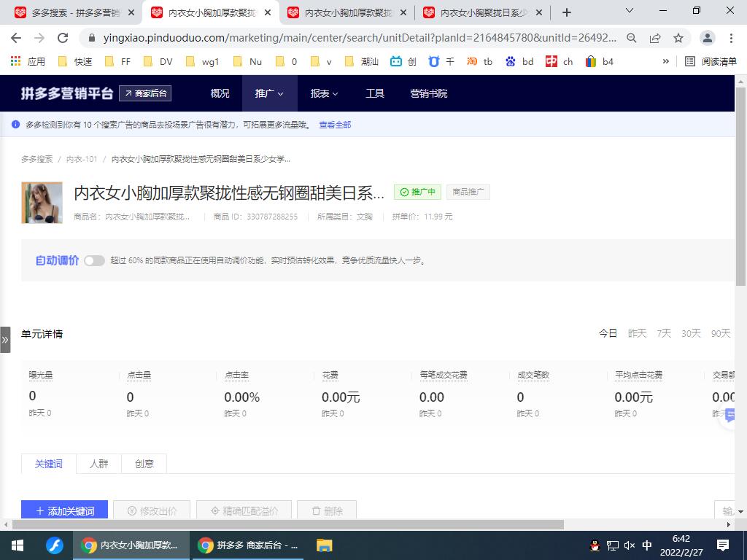
Task: Click the horizontal scrollbar thumb
Action: (287, 524)
